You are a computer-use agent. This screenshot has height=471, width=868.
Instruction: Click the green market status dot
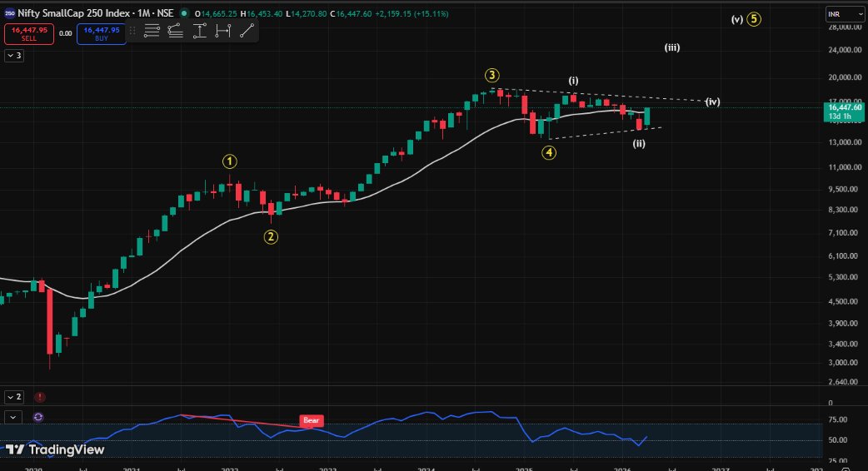click(x=184, y=13)
